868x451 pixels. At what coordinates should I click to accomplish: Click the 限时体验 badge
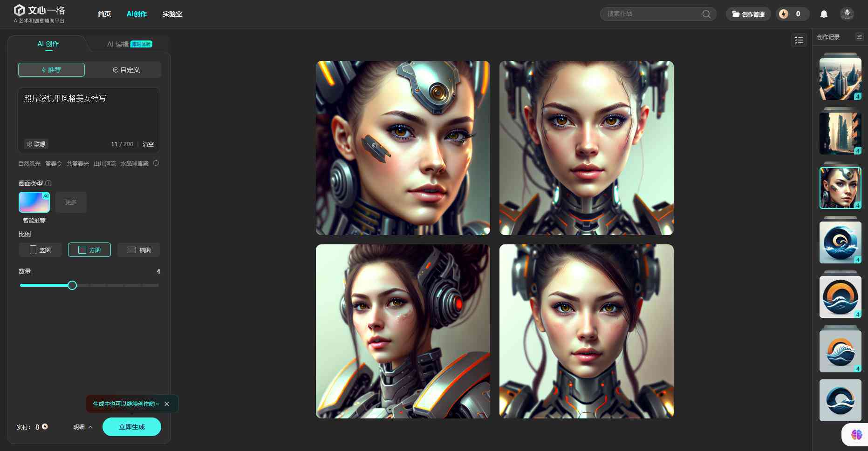(x=141, y=44)
